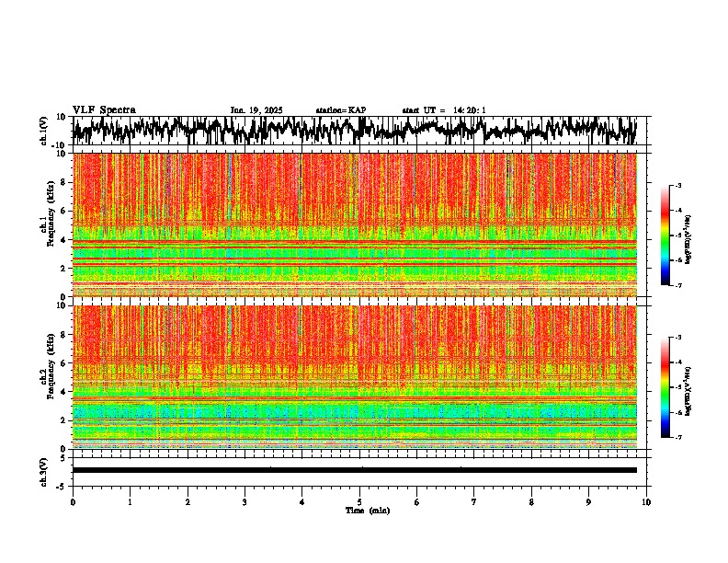Screen dimensions: 728x563
Task: Click time axis tick label "1"
Action: tap(130, 502)
